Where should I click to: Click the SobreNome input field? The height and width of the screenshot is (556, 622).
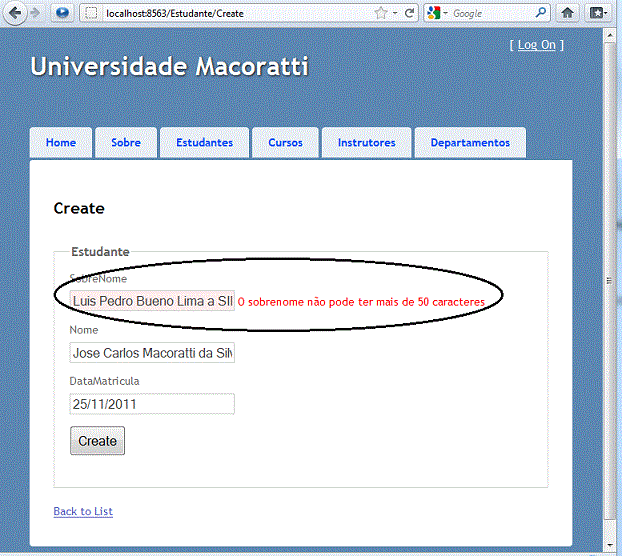152,301
